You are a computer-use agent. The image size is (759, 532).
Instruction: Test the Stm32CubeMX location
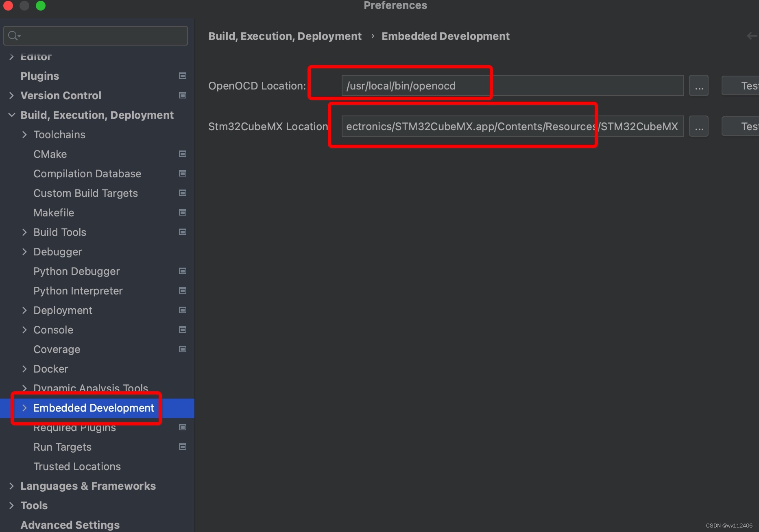pyautogui.click(x=740, y=126)
